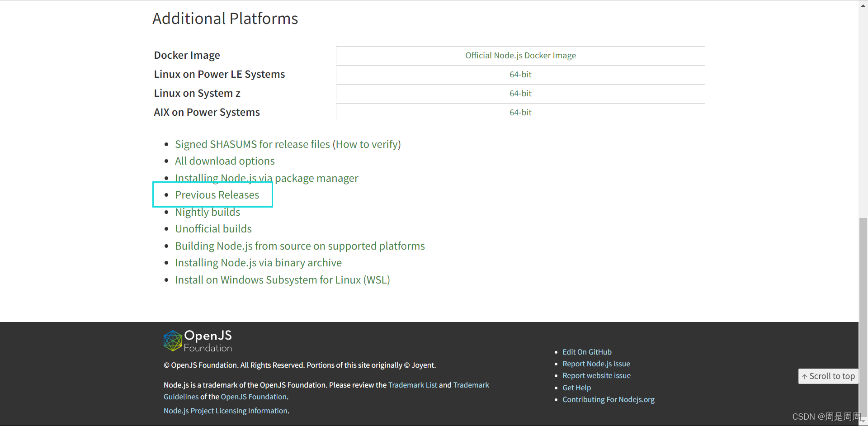Click the OpenJS Foundation logo
868x426 pixels.
point(198,341)
